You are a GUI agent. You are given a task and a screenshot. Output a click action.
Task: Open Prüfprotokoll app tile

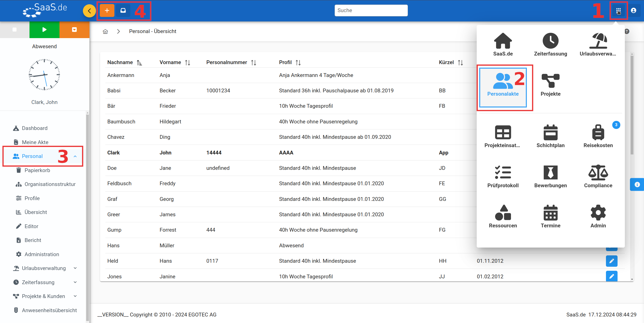(x=503, y=177)
